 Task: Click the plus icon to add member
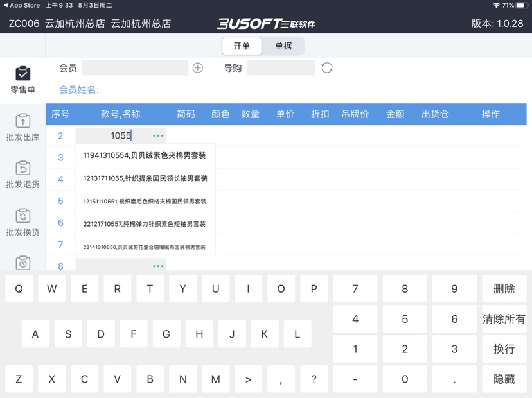[x=198, y=68]
